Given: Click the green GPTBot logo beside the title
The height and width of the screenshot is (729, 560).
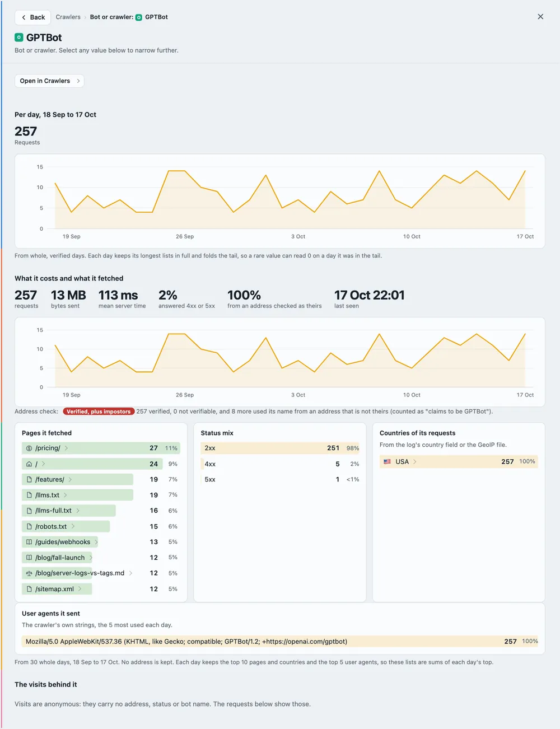Looking at the screenshot, I should click(19, 38).
